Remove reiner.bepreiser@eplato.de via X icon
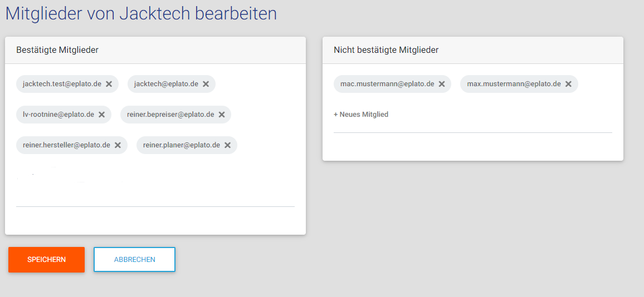 222,115
